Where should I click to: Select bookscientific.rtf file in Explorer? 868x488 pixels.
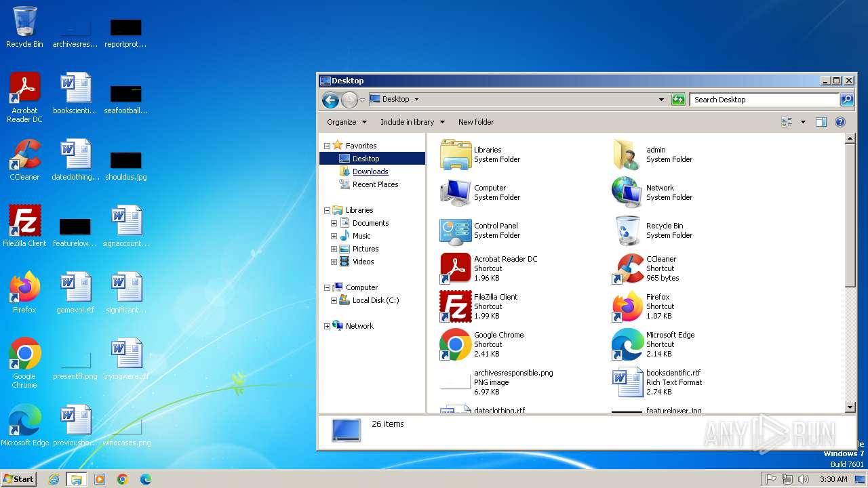pos(657,382)
